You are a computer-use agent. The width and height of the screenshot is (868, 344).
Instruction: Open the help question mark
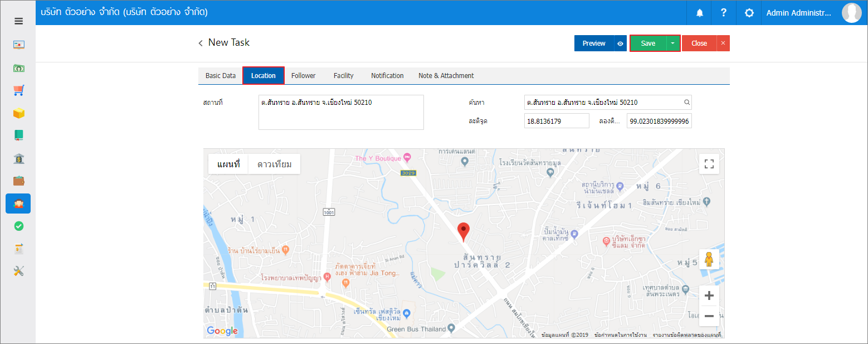pos(724,12)
